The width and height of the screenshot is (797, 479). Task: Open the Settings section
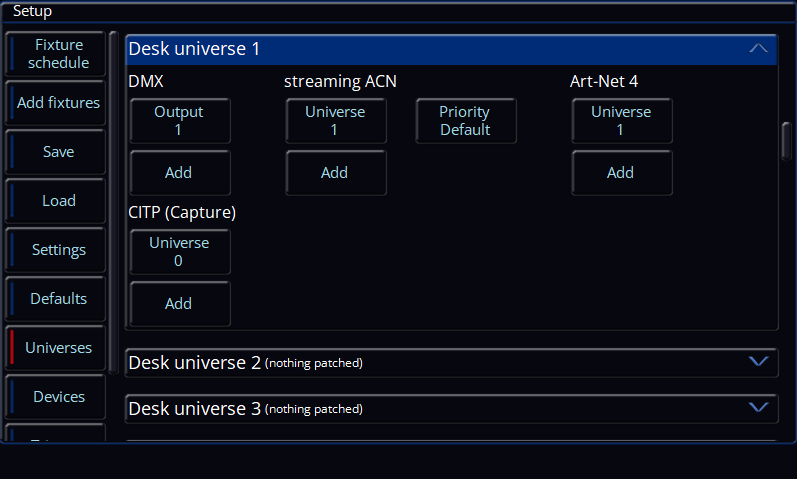coord(56,250)
